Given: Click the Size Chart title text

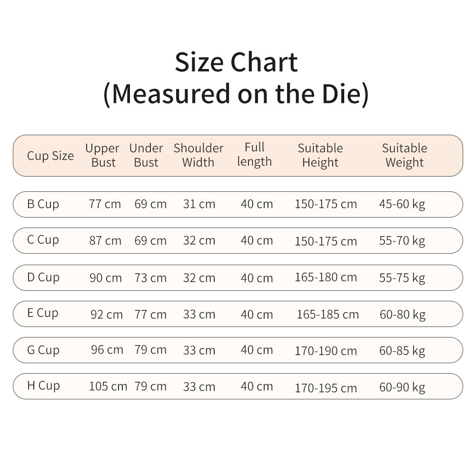Looking at the screenshot, I should click(236, 62).
